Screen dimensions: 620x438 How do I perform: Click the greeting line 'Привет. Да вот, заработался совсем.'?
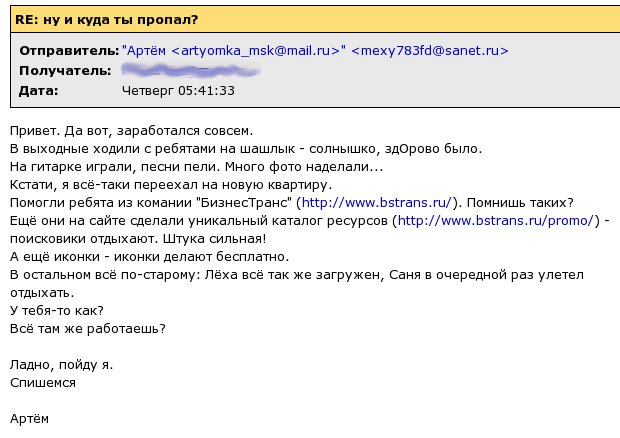coord(131,130)
